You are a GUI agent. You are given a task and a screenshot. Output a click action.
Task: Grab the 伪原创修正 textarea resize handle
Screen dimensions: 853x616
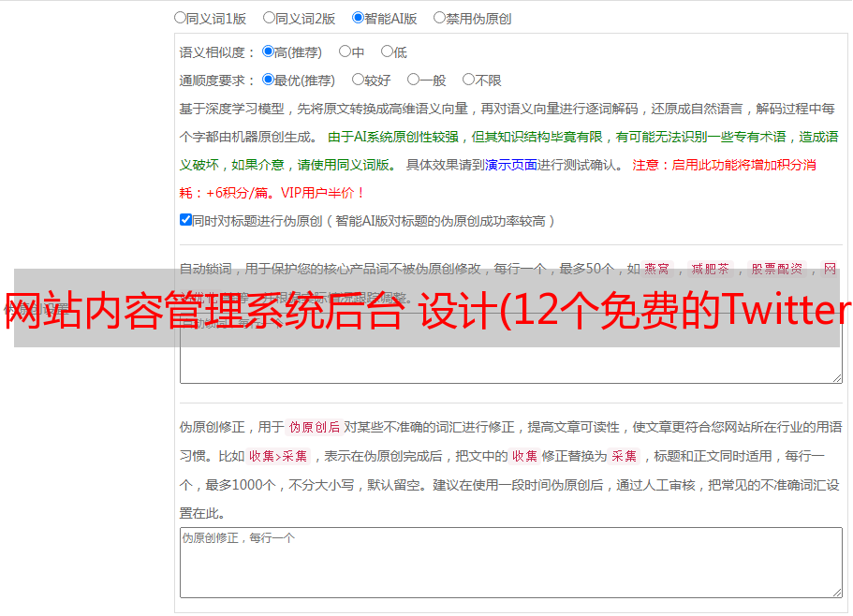click(837, 594)
